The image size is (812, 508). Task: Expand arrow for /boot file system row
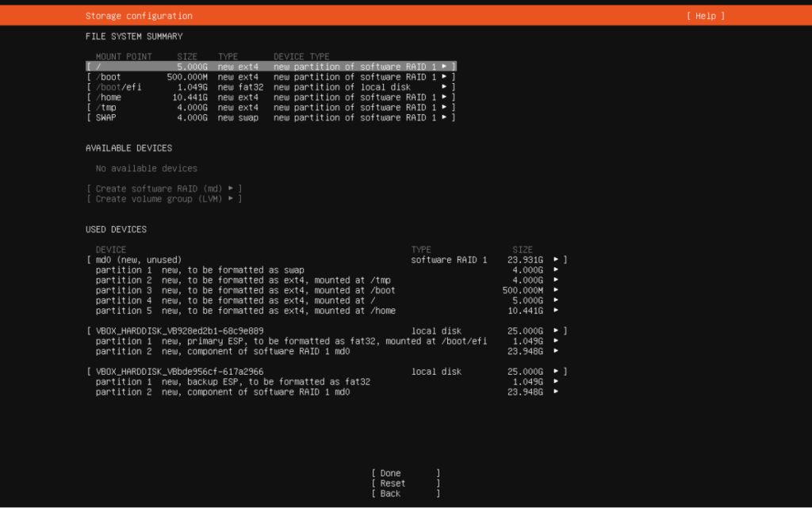[x=444, y=77]
